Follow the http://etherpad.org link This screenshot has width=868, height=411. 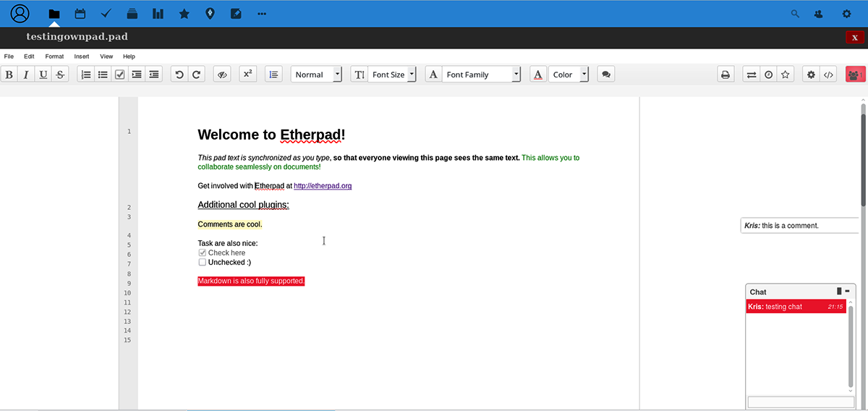[x=323, y=186]
